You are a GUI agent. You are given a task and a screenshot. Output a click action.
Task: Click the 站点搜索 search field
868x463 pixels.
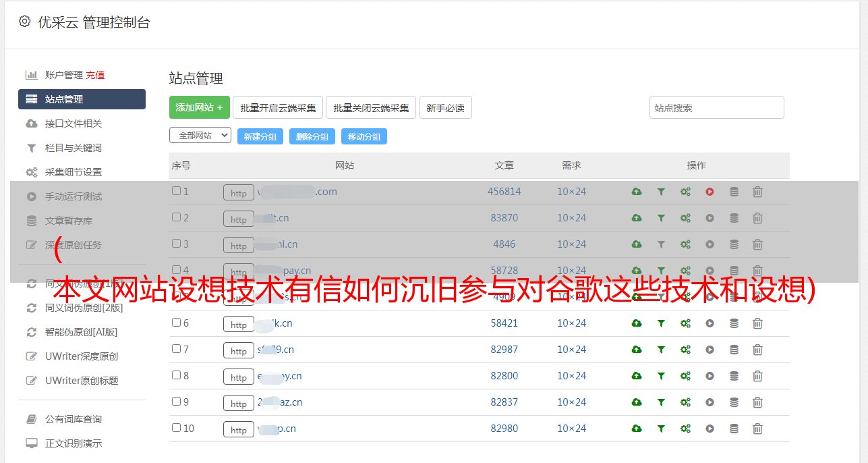pos(717,107)
